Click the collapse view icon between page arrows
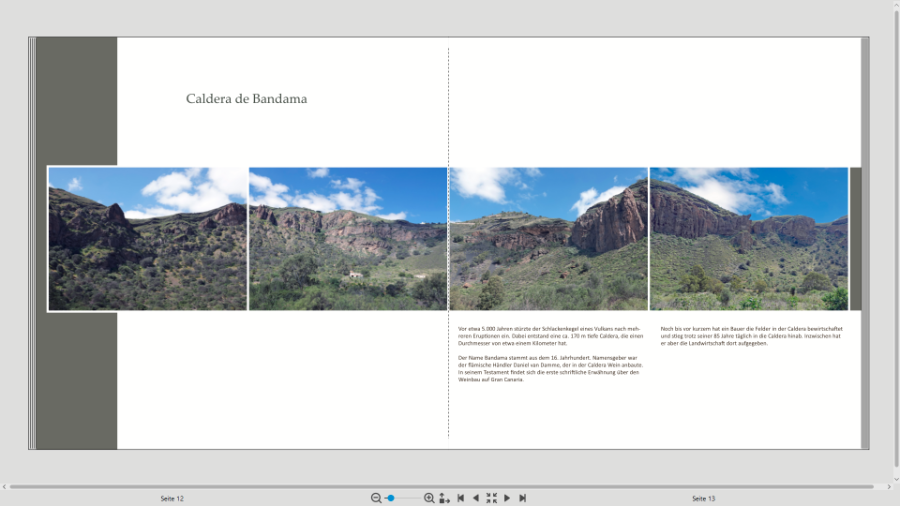 pos(491,498)
